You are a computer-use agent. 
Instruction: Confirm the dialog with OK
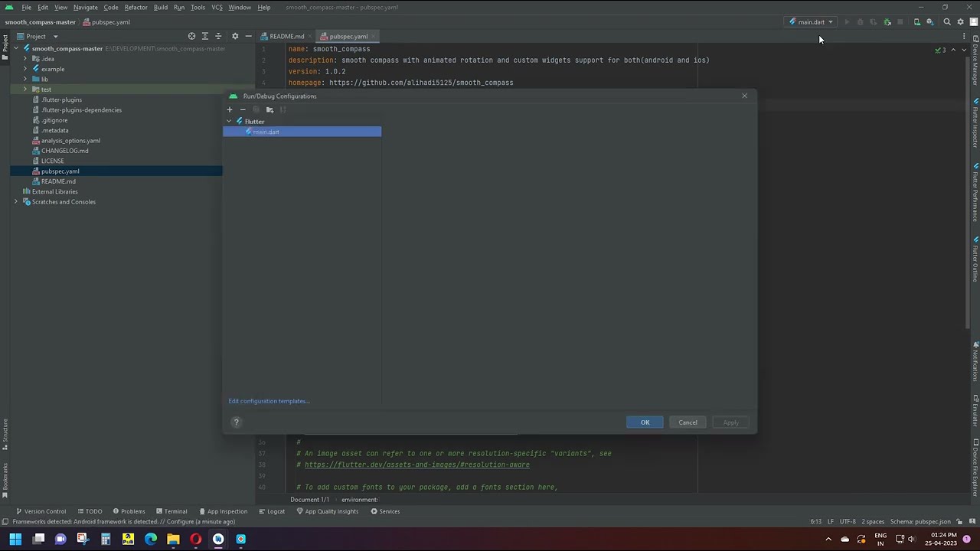click(x=645, y=422)
